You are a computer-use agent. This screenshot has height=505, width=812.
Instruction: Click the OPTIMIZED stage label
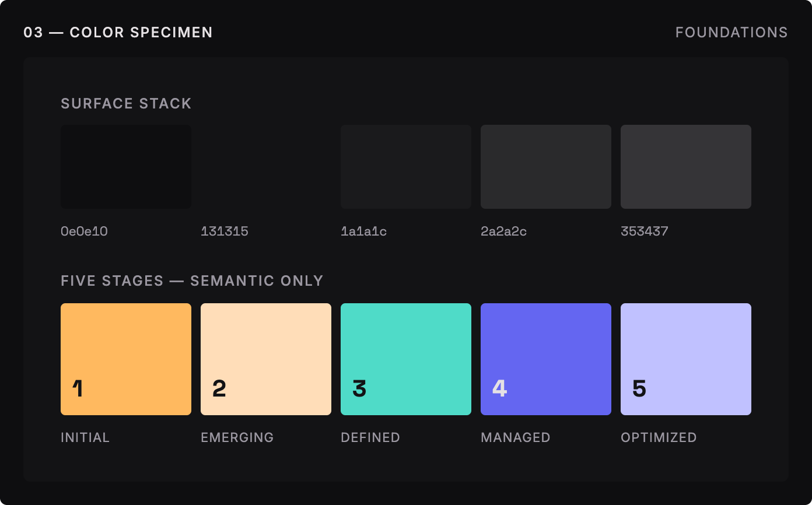click(x=659, y=437)
